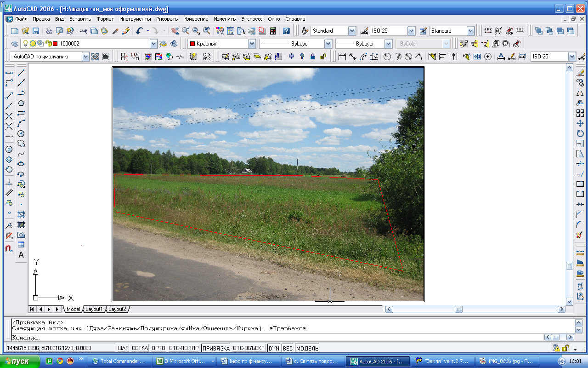Open the Красный color dropdown
588x368 pixels.
point(252,44)
